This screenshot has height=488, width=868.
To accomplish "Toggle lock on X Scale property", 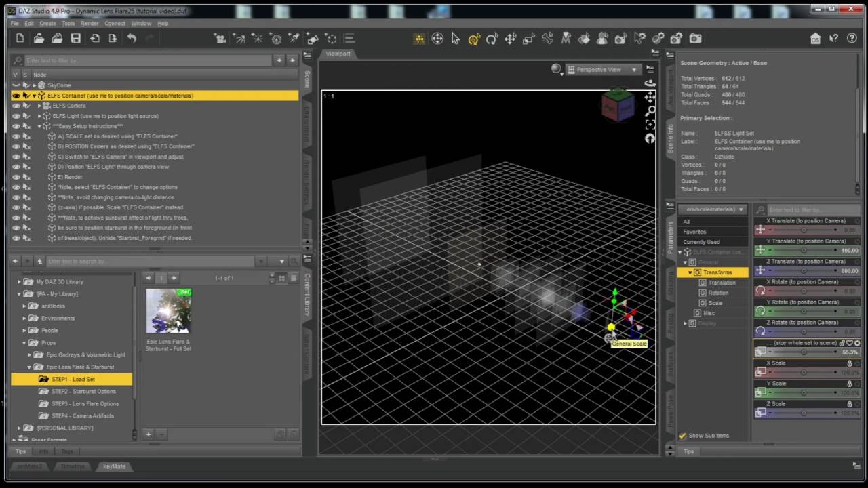I will tap(850, 363).
